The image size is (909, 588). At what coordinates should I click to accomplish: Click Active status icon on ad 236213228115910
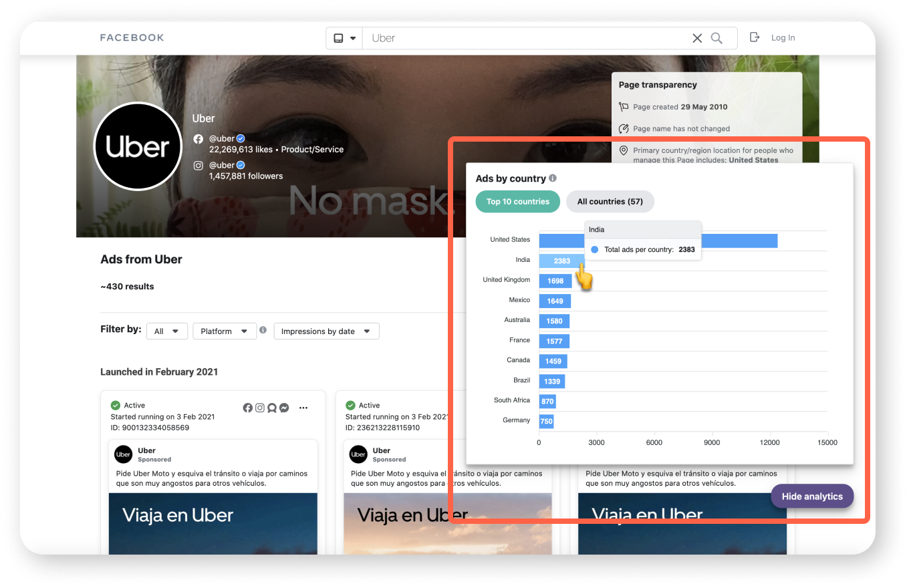pyautogui.click(x=350, y=406)
